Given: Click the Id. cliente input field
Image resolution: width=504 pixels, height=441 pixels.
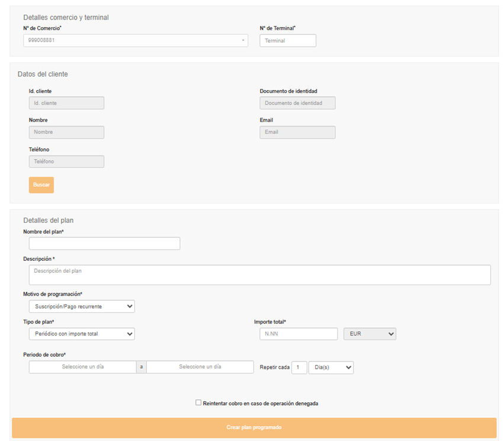Looking at the screenshot, I should pyautogui.click(x=66, y=103).
